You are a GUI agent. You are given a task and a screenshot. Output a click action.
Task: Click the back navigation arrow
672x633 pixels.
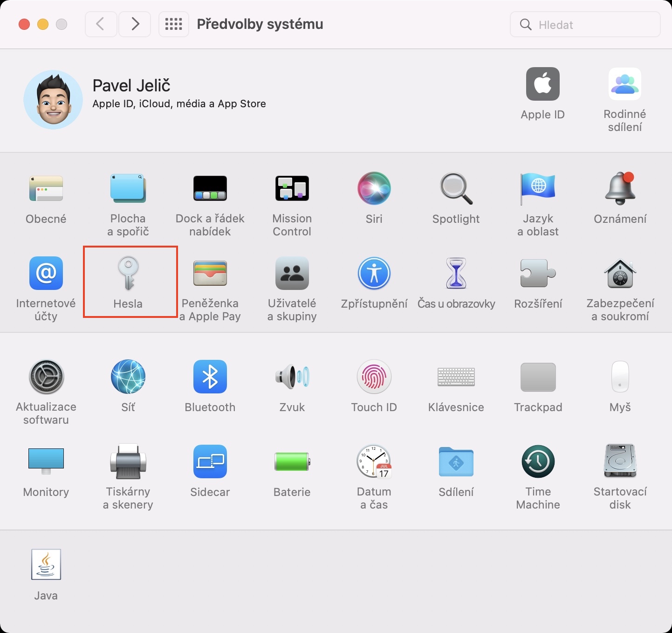101,24
